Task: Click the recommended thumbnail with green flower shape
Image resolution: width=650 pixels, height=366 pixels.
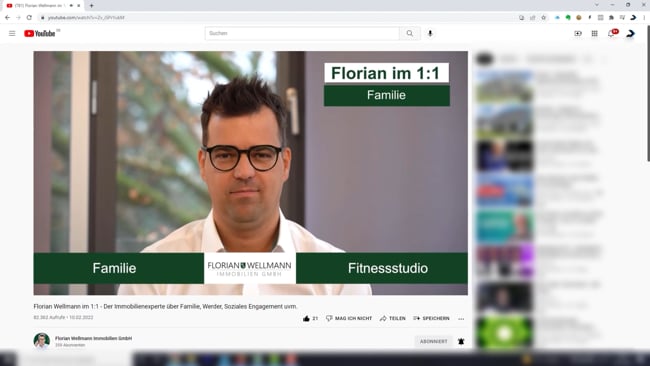Action: 504,332
